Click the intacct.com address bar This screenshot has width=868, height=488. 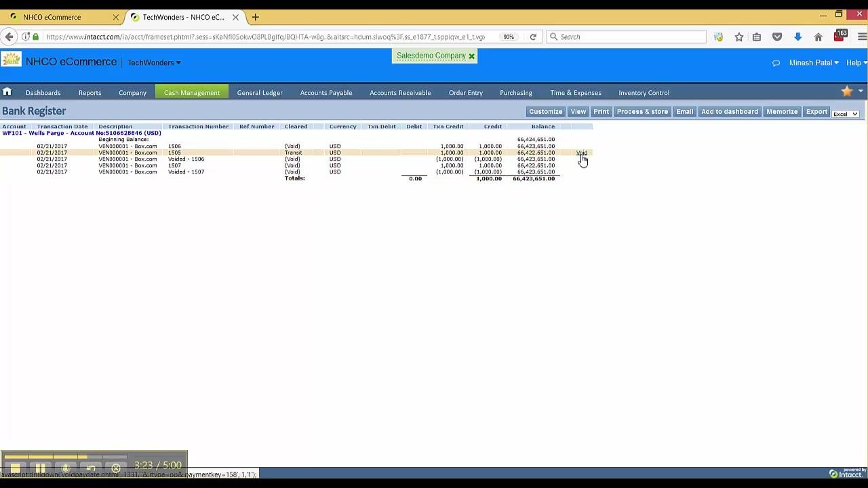265,37
